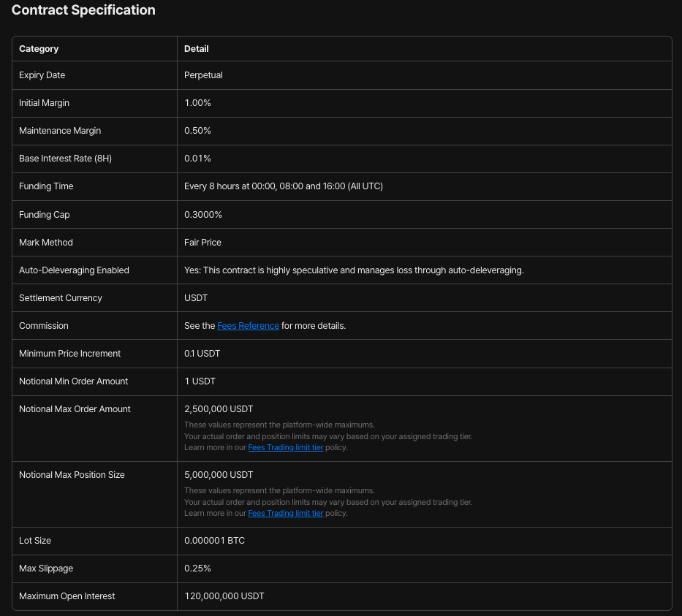This screenshot has width=682, height=616.
Task: Open the first Fees Trading limit tier link
Action: pos(285,447)
